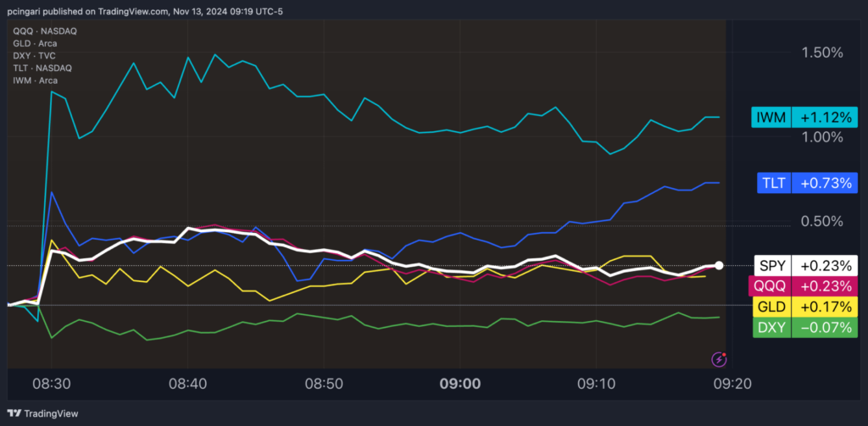Select the GLD · Arca legend entry

[36, 44]
